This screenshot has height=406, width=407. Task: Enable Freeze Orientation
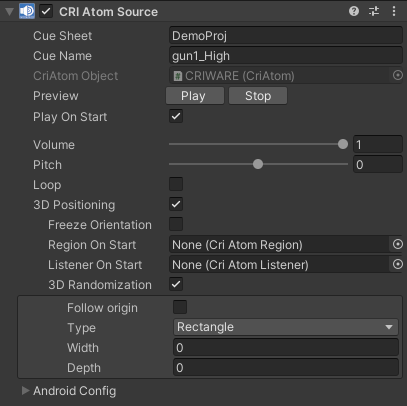coord(176,224)
